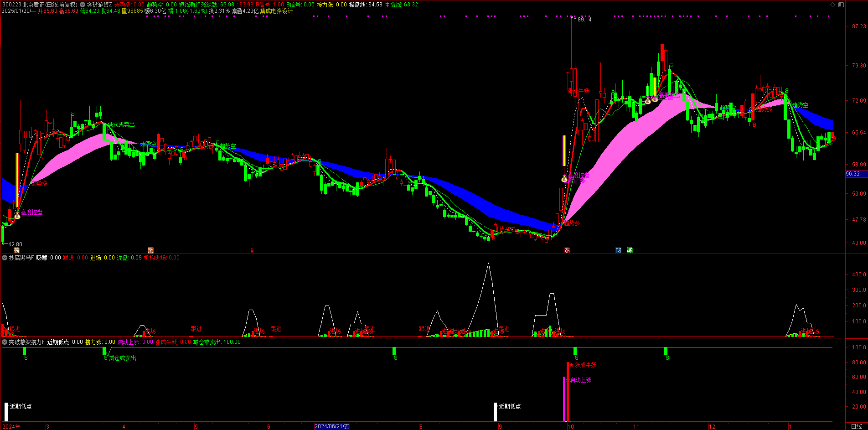Screen dimensions: 868x430
Task: Click 短线看红涨绿跌: 63.98 header value
Action: [x=207, y=5]
